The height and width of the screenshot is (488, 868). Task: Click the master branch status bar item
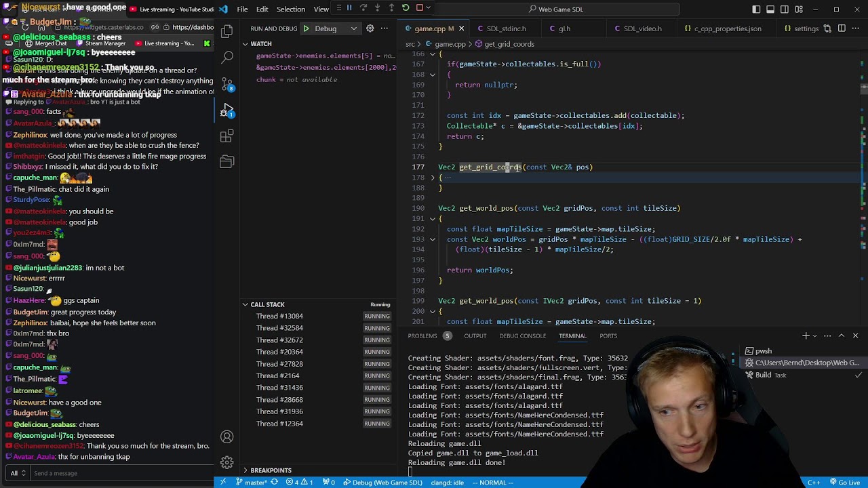[x=251, y=483]
